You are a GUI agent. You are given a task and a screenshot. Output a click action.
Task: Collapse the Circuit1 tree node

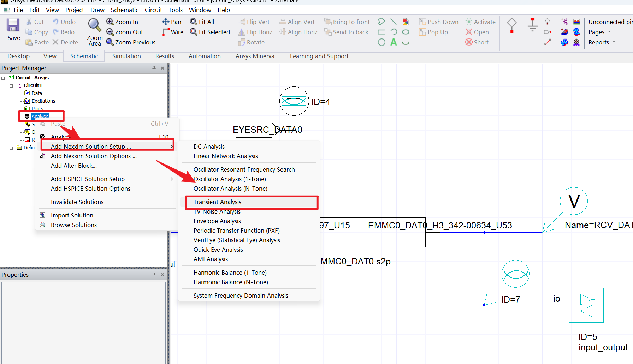11,86
